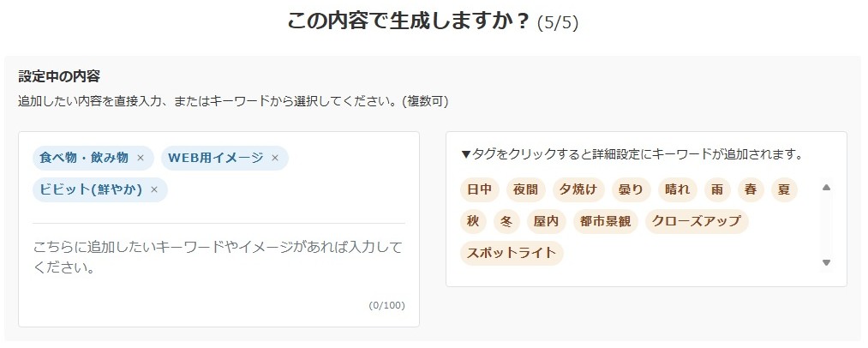Choose the 秋 keyword tag
The image size is (868, 348).
pos(473,221)
